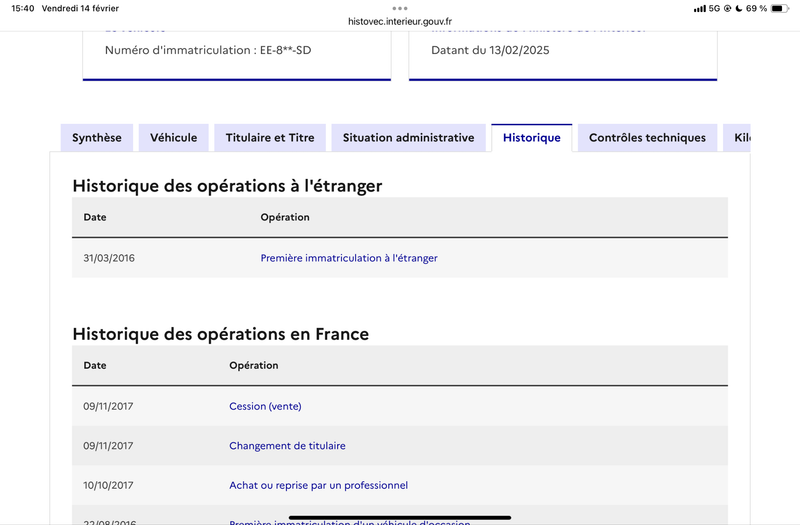Tap the Do Not Disturb moon icon
The width and height of the screenshot is (800, 525).
tap(738, 8)
